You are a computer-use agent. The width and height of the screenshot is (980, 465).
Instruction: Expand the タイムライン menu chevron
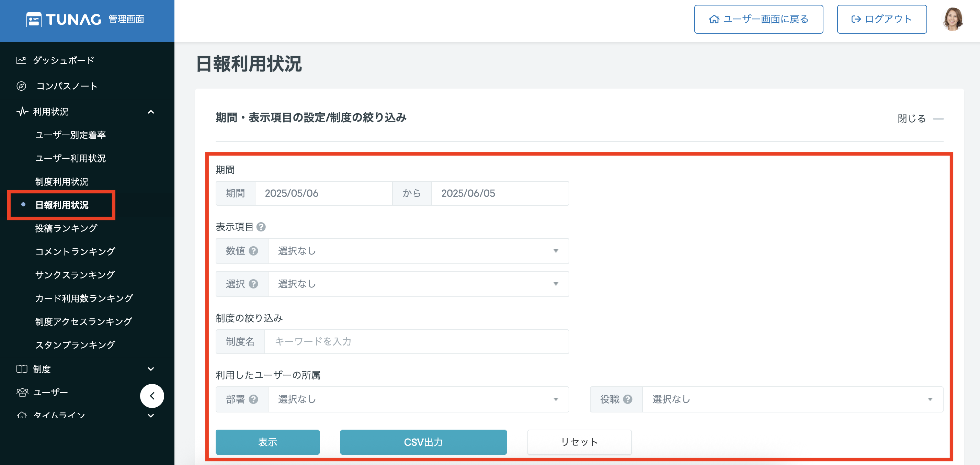[x=151, y=416]
